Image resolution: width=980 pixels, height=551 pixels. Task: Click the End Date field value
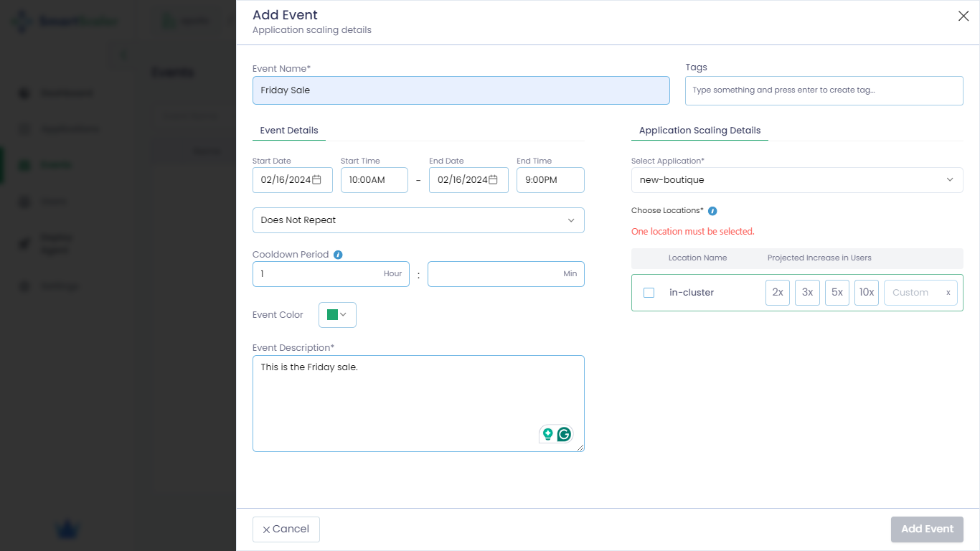click(463, 180)
